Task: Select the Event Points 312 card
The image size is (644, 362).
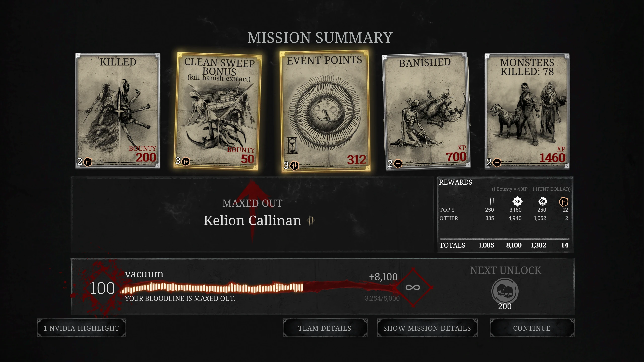Action: tap(325, 111)
